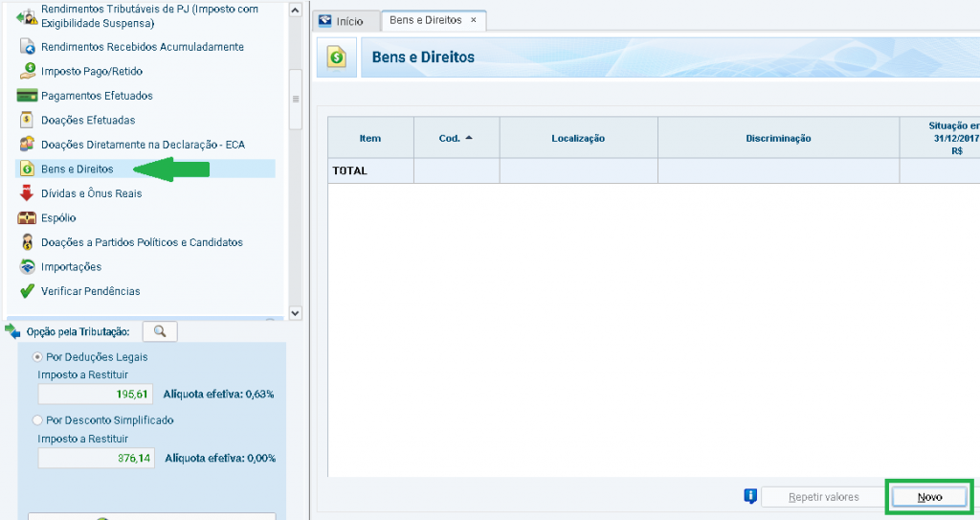The width and height of the screenshot is (980, 520).
Task: Select Por Desconto Simplificado radio option
Action: 38,420
